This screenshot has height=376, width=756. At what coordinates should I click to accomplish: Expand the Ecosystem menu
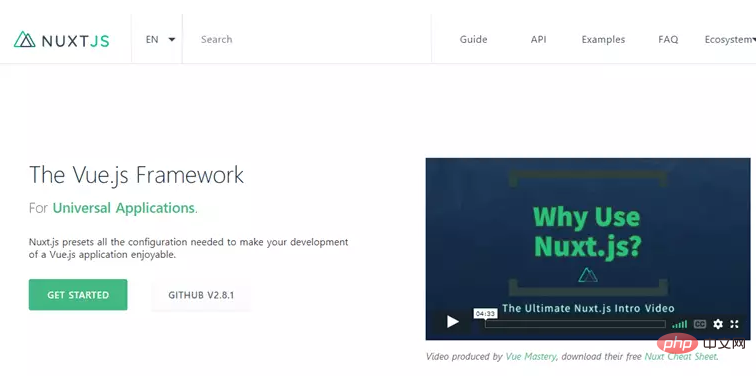tap(729, 40)
